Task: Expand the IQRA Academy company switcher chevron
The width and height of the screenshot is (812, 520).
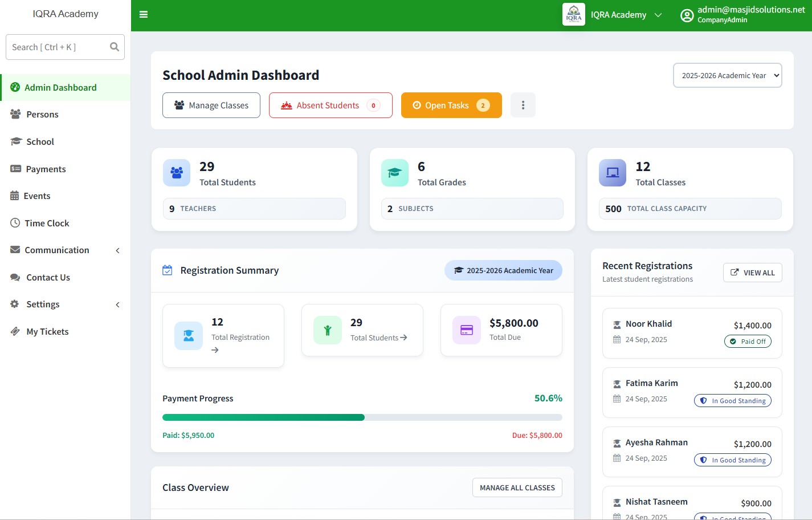Action: (x=658, y=15)
